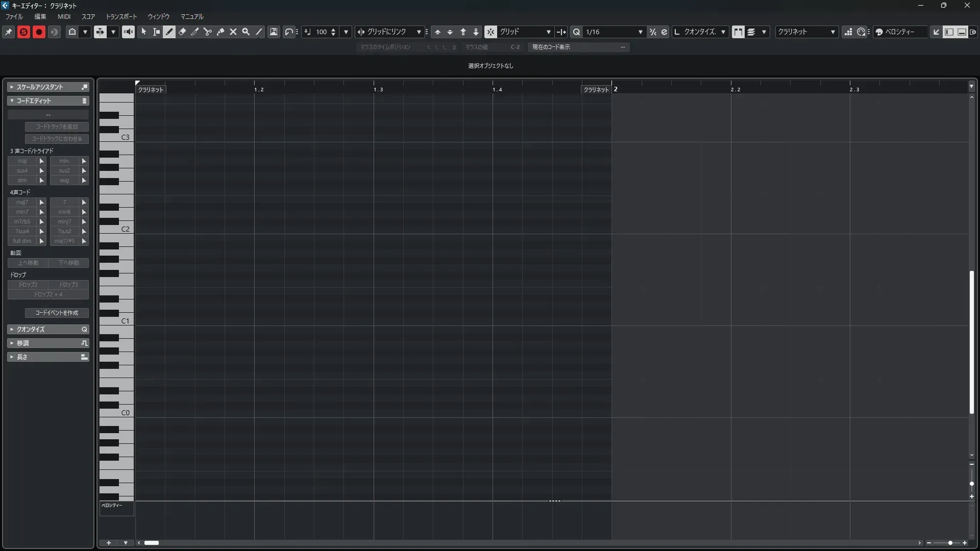The image size is (980, 551).
Task: Select the Object Selection arrow tool
Action: click(144, 32)
